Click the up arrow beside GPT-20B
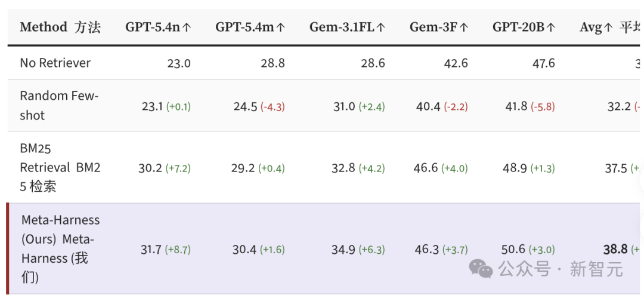Image resolution: width=644 pixels, height=295 pixels. 551,27
